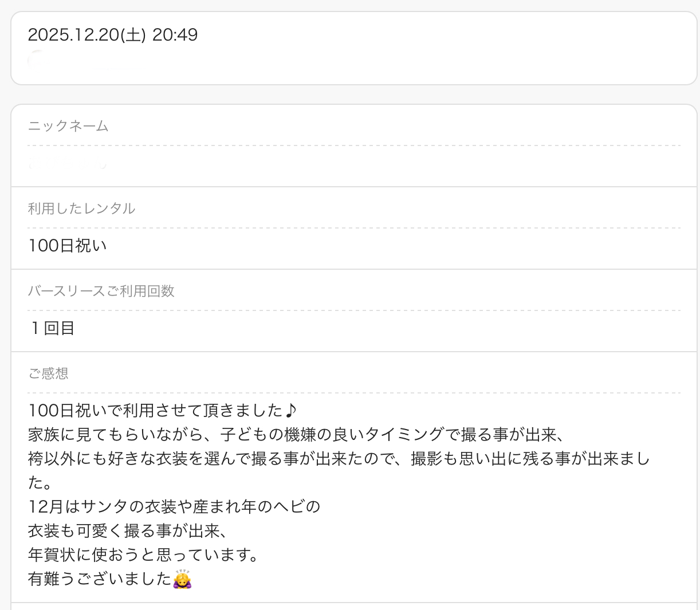Screen dimensions: 700x610
Task: Click the ご感想 section label
Action: 48,373
